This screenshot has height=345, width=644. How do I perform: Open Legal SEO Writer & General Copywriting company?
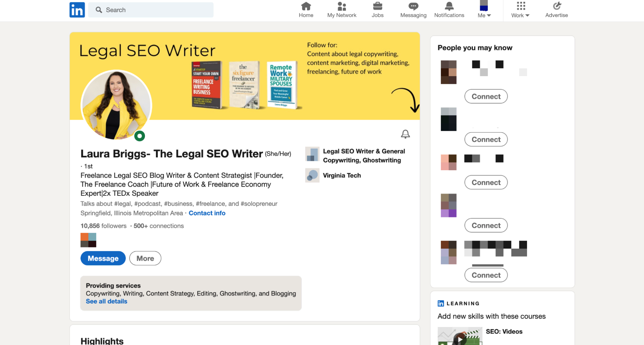(363, 156)
